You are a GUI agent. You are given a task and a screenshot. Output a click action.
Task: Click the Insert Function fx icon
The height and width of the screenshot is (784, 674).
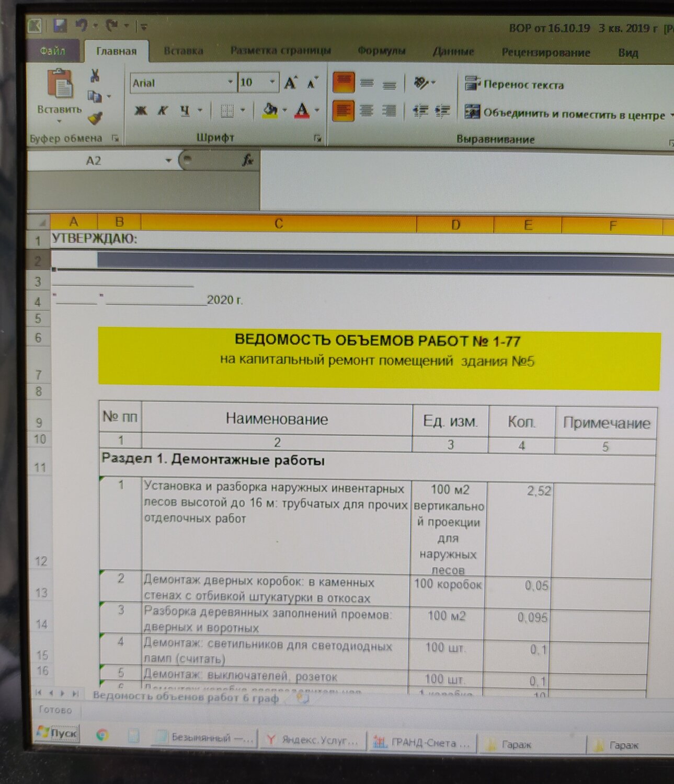pos(248,160)
